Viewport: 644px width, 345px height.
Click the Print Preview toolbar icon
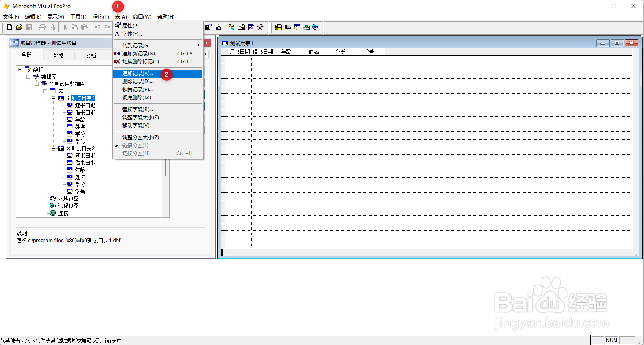pos(52,27)
